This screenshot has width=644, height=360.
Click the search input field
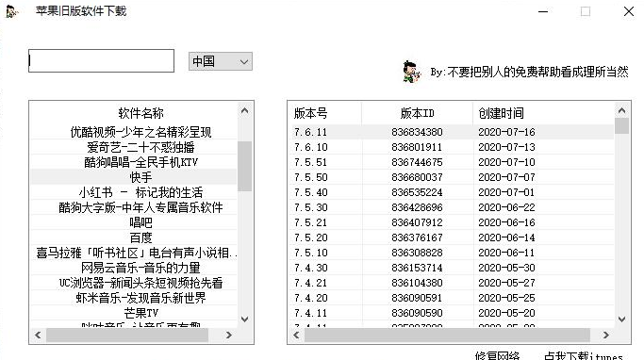101,60
